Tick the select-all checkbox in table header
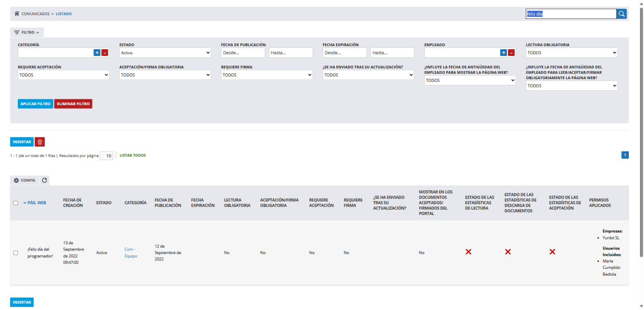Viewport: 644px width, 310px height. pos(16,203)
